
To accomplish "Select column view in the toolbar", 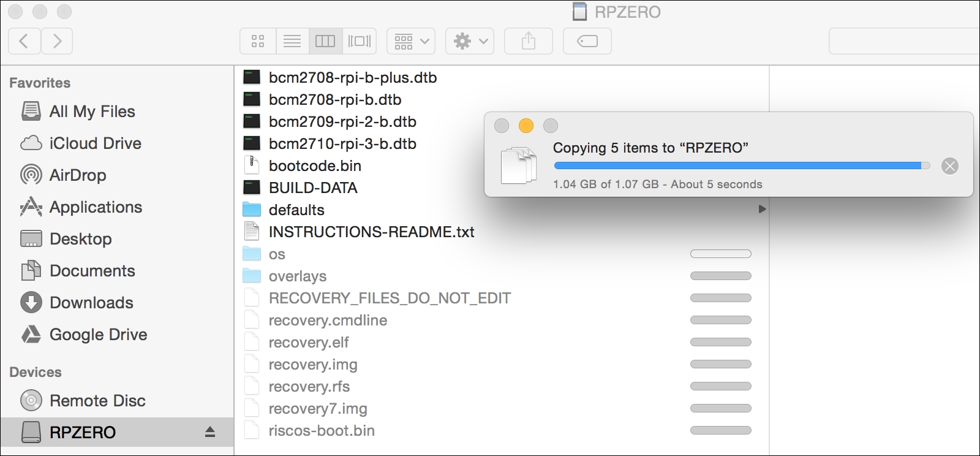I will [x=325, y=41].
